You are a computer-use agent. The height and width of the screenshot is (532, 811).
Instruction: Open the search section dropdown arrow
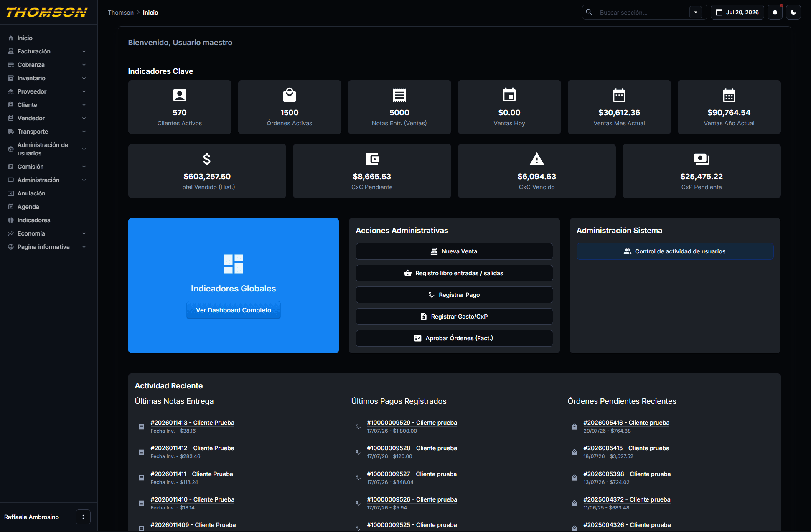[696, 12]
